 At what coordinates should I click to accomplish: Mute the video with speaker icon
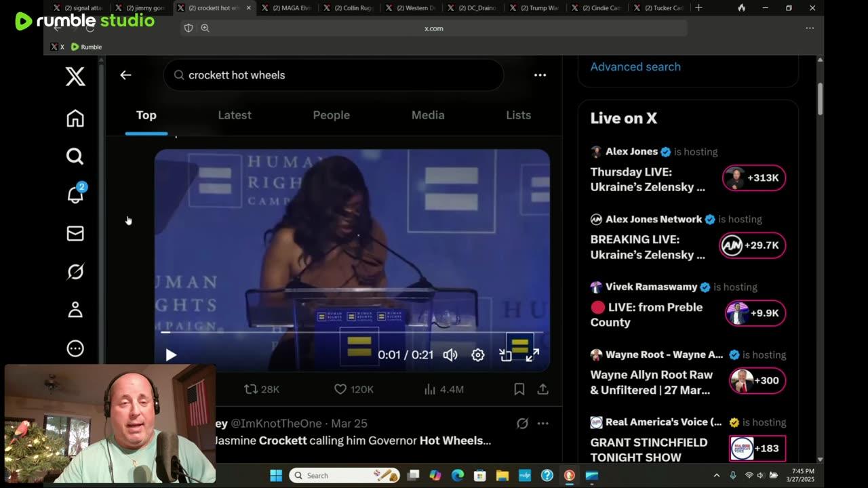[450, 354]
